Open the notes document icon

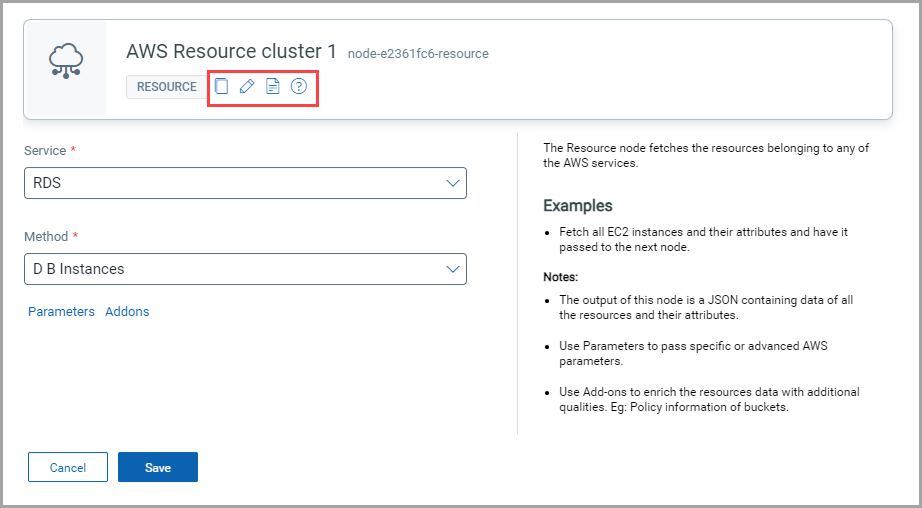pyautogui.click(x=272, y=86)
